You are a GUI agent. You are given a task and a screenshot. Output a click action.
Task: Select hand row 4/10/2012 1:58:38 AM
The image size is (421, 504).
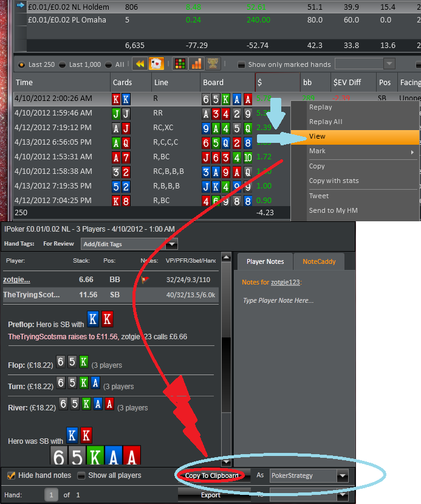pyautogui.click(x=151, y=171)
